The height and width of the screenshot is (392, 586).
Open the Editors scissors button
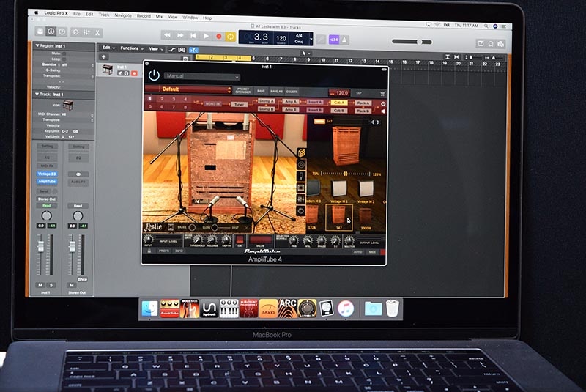pos(97,33)
